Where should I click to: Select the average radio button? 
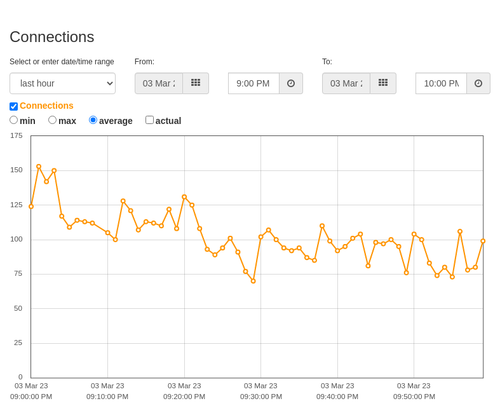point(93,120)
